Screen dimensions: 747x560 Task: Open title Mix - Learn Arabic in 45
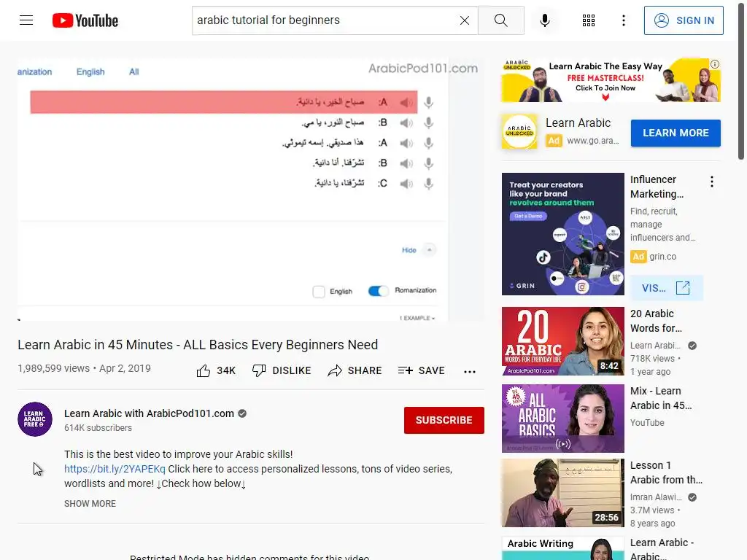click(x=661, y=398)
